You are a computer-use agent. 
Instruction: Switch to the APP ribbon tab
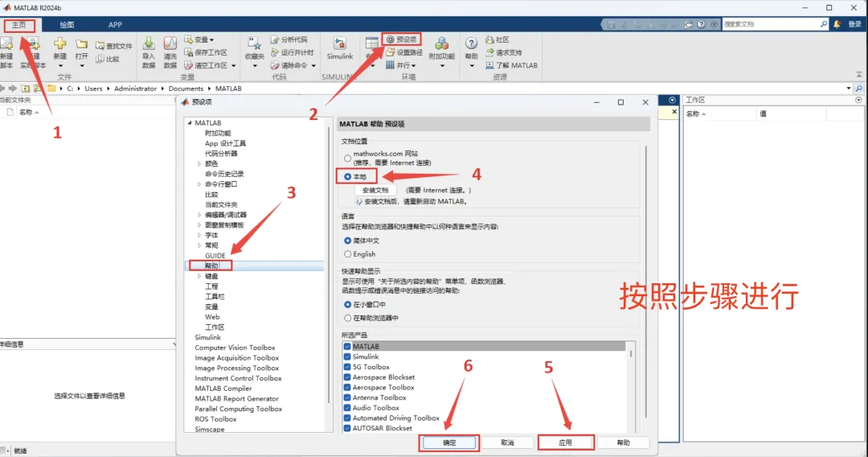click(115, 25)
